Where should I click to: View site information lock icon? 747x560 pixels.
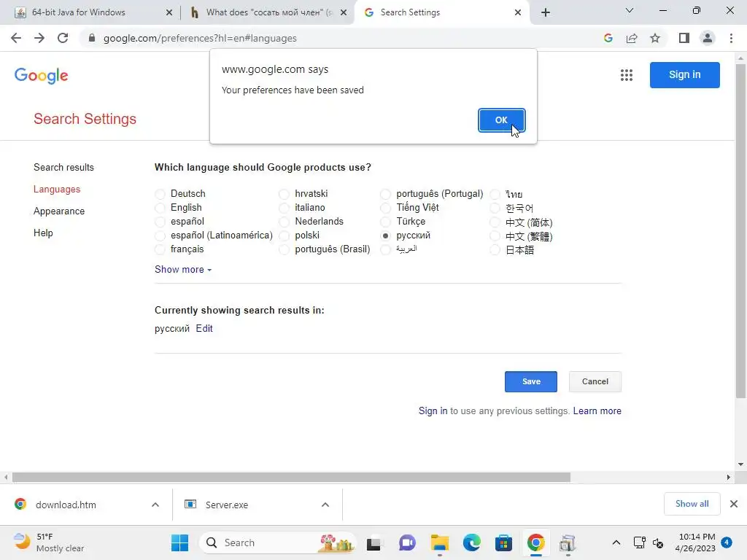coord(92,38)
